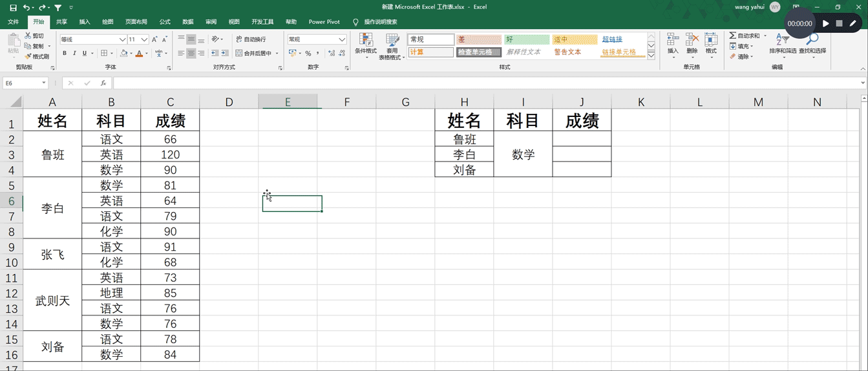
Task: Click the 删除 delete cells button
Action: pyautogui.click(x=692, y=45)
